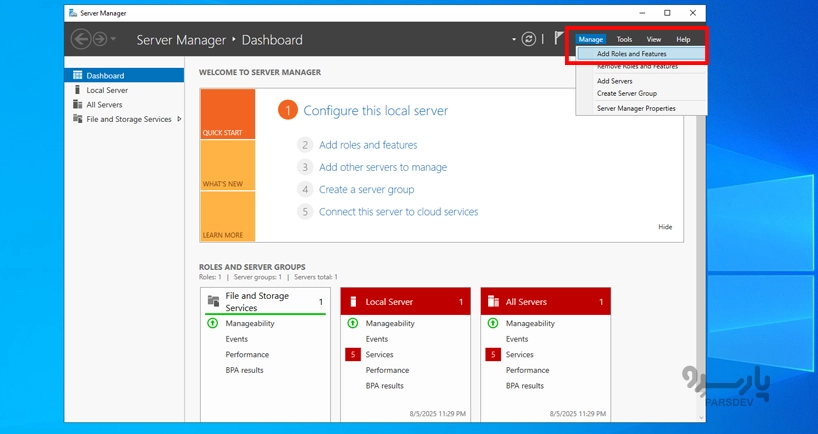The width and height of the screenshot is (818, 434).
Task: Click the All Servers tile header
Action: coord(546,302)
